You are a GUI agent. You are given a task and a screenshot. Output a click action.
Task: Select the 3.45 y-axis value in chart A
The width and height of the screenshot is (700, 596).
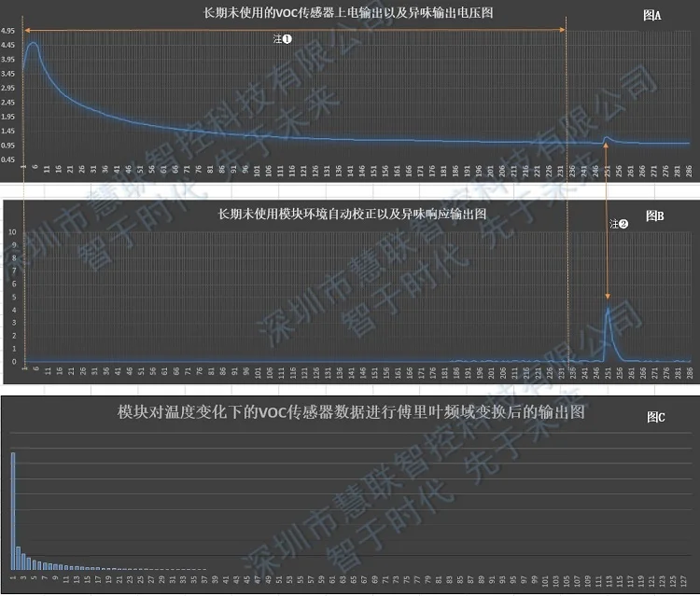point(7,74)
